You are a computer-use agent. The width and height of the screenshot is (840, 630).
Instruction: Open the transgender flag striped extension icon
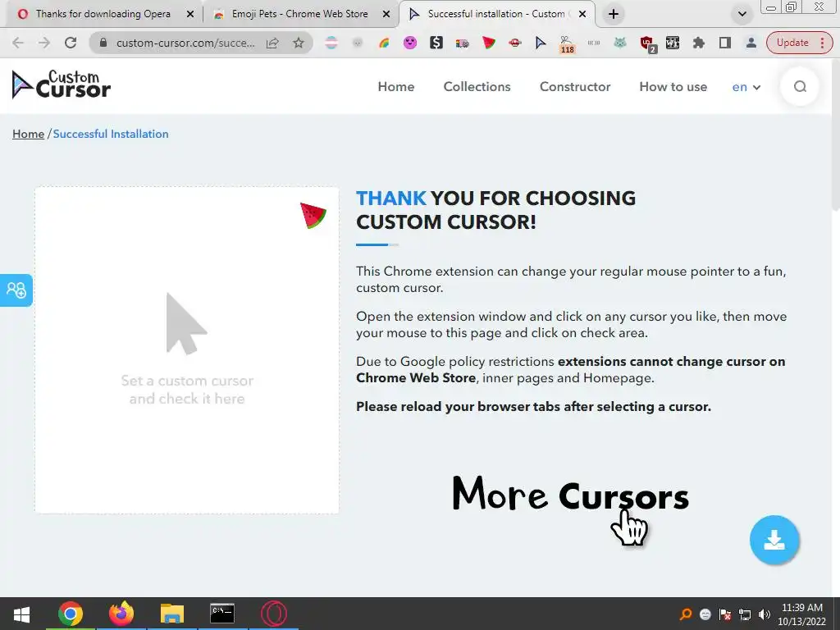click(x=331, y=43)
